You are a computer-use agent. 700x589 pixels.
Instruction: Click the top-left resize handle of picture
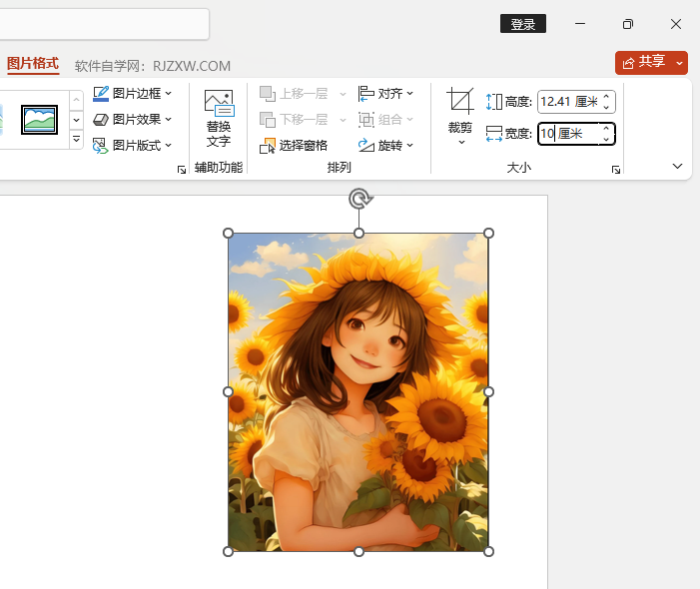(228, 234)
